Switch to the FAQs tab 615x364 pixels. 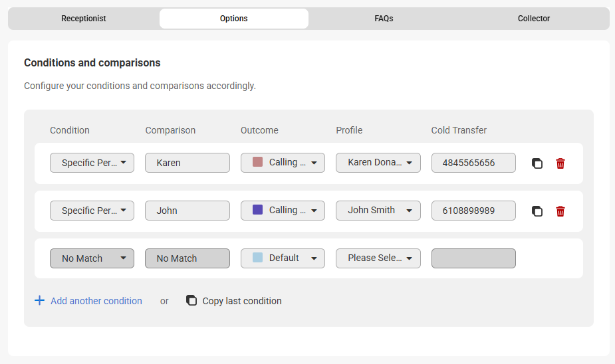pyautogui.click(x=384, y=19)
